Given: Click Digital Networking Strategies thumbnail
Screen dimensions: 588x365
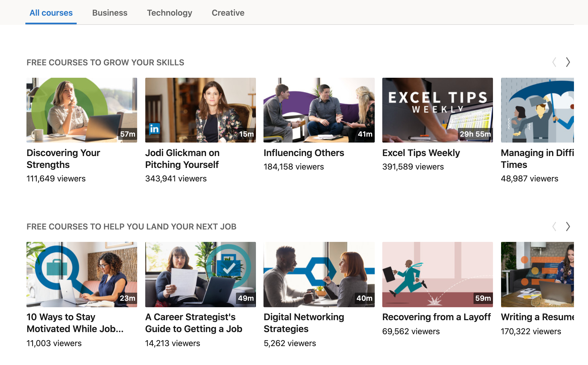Looking at the screenshot, I should (319, 274).
